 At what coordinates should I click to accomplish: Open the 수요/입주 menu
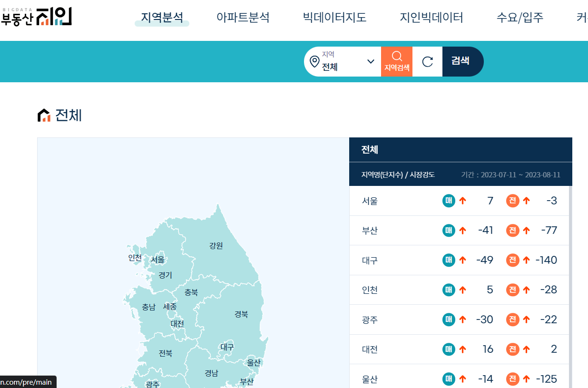click(x=520, y=17)
